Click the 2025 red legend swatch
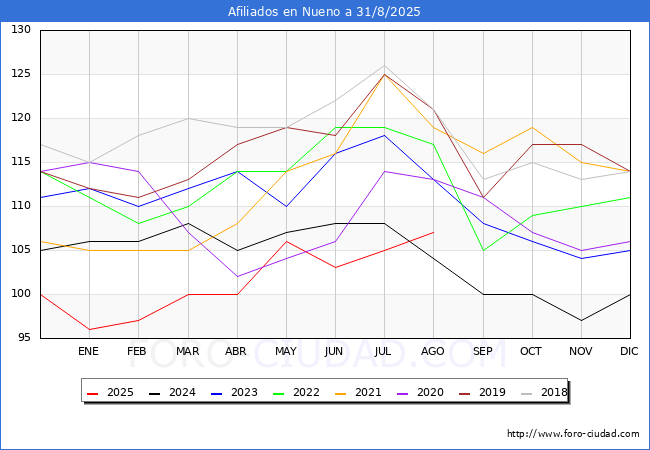Viewport: 650px width, 450px height. (92, 393)
